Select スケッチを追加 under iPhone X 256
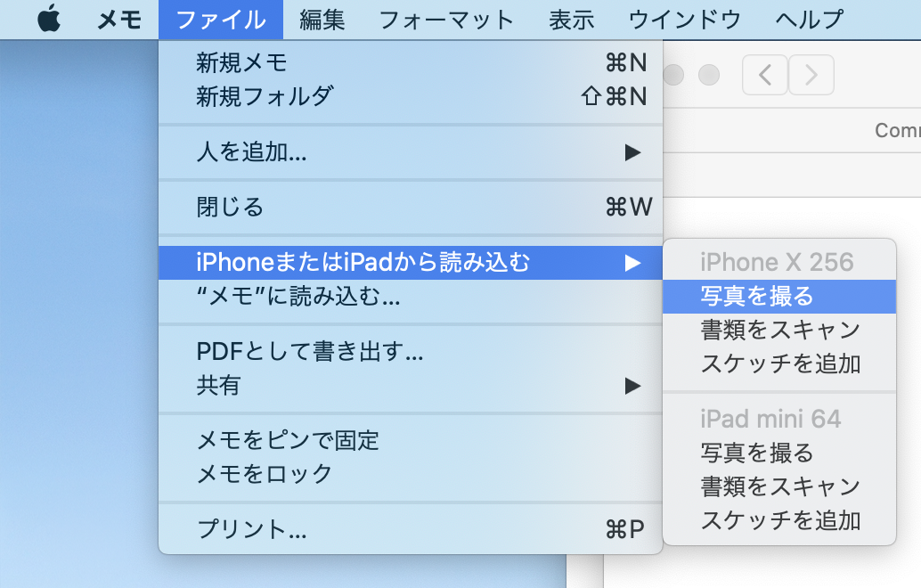This screenshot has width=921, height=588. click(x=779, y=363)
